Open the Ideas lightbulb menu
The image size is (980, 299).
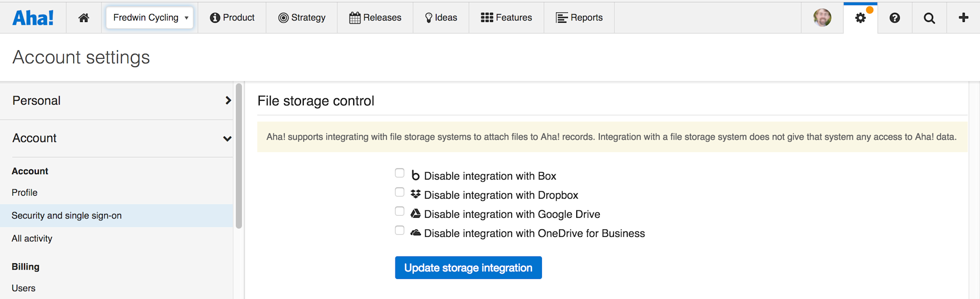click(x=441, y=18)
